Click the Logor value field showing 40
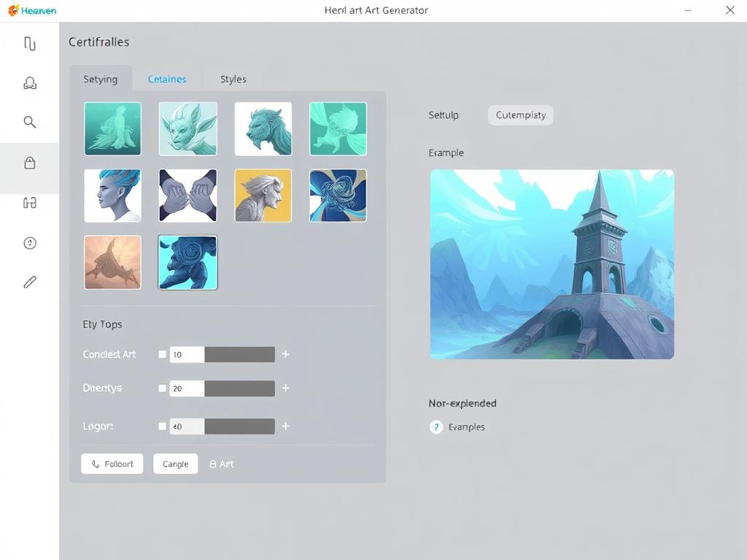Screen dimensions: 747x560 187,426
